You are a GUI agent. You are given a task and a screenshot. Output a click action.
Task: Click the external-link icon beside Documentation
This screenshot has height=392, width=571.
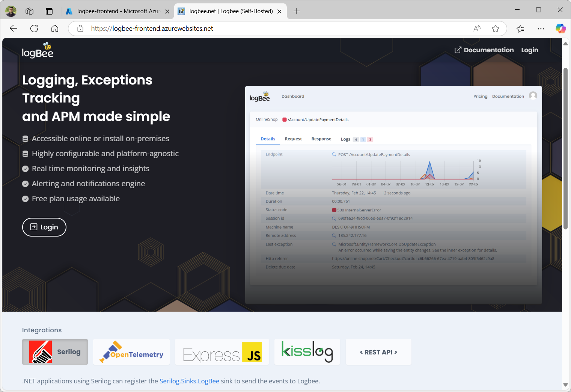458,49
